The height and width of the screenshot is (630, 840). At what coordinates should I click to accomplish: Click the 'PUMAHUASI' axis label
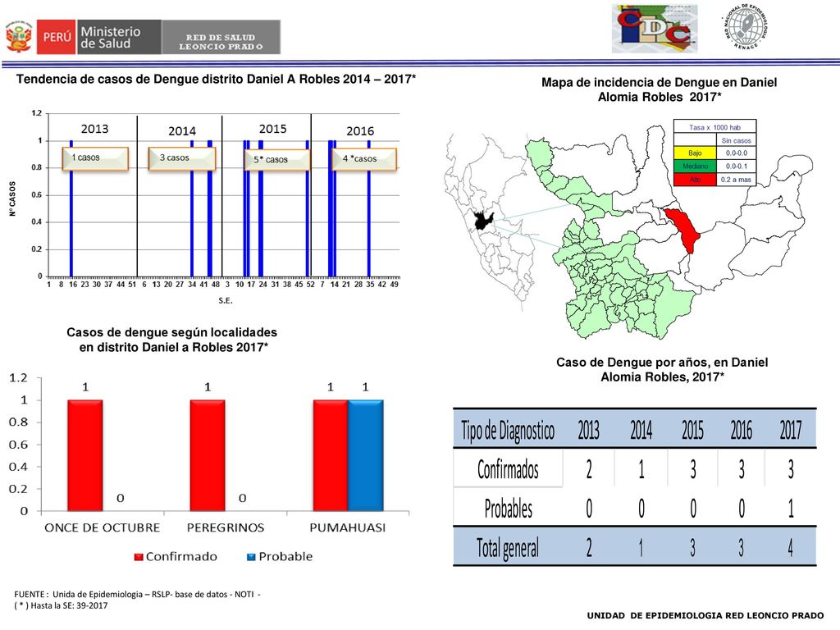click(x=348, y=527)
